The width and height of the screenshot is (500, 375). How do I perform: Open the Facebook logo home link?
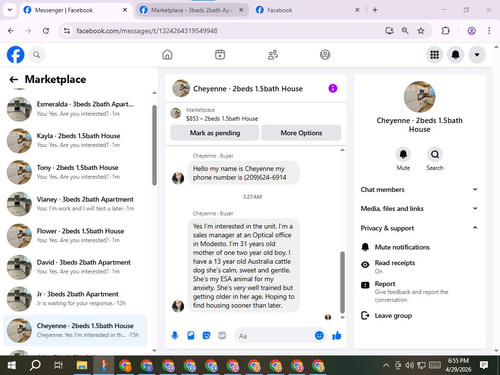pyautogui.click(x=15, y=55)
